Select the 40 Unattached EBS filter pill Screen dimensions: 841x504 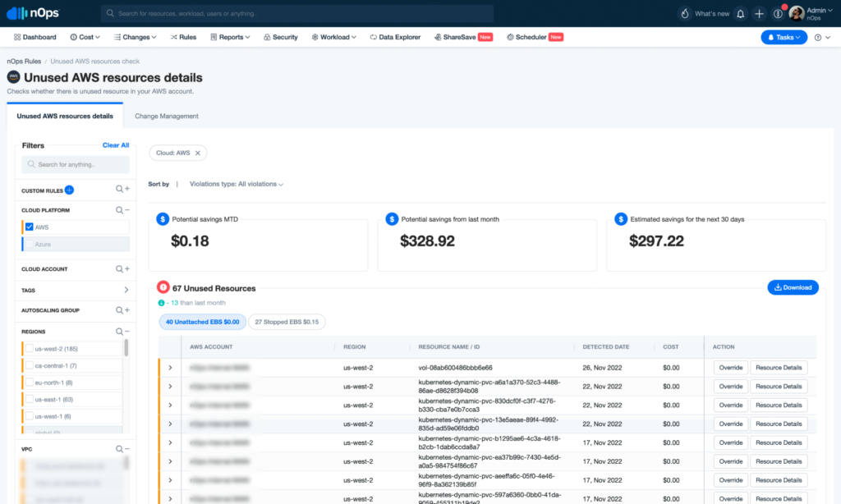[202, 323]
